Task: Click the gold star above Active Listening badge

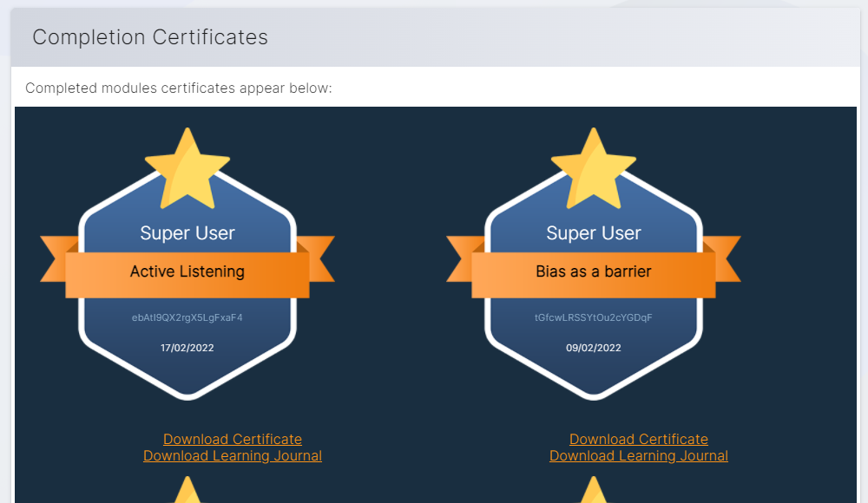Action: coord(187,167)
